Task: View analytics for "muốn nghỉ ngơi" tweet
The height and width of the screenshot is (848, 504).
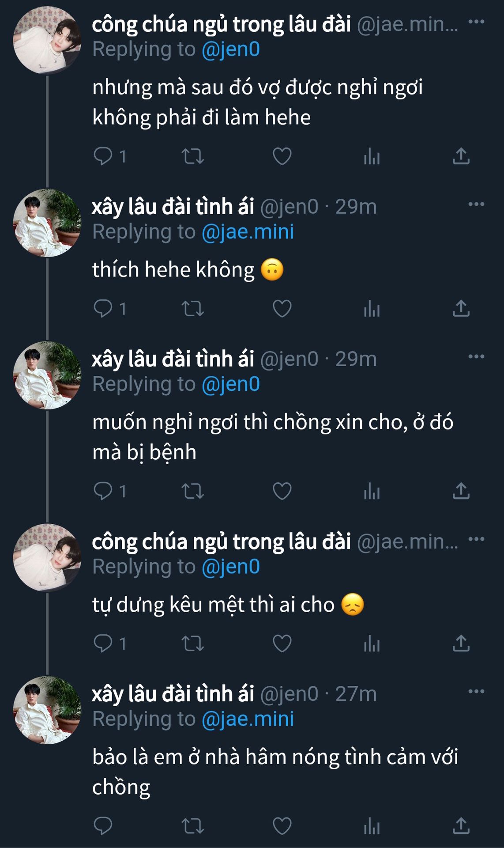Action: click(372, 491)
